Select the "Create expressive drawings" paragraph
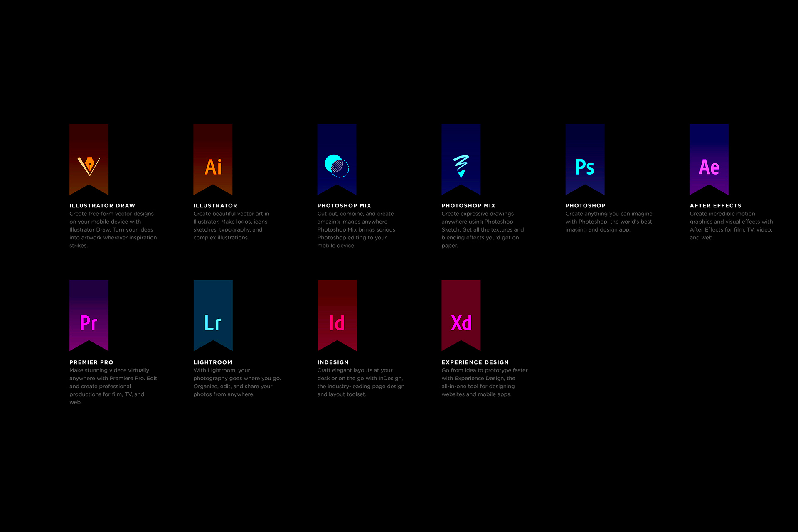The image size is (798, 532). [483, 229]
